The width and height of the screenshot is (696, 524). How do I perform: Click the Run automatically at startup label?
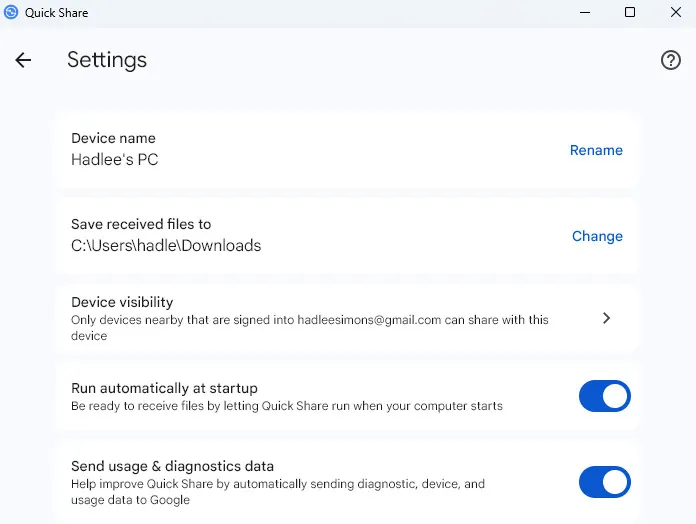pos(164,388)
